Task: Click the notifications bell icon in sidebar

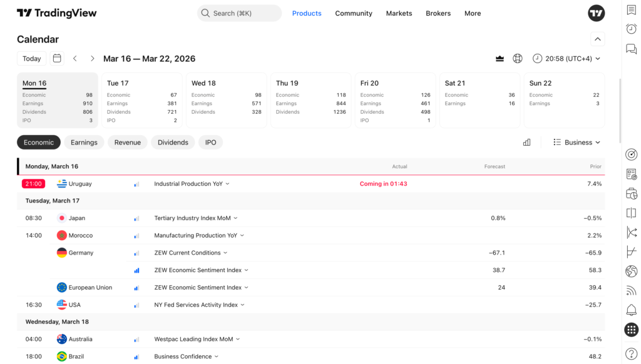Action: [631, 309]
